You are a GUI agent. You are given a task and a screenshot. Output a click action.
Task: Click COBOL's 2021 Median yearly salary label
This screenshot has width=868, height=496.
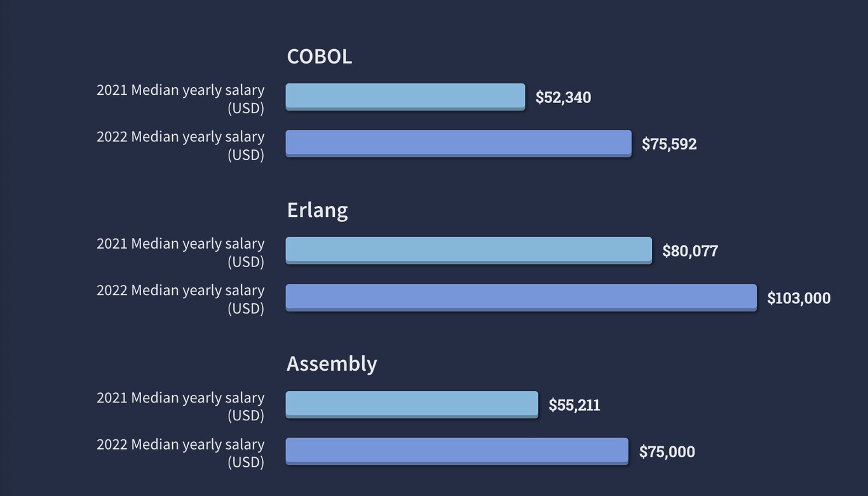coord(180,99)
